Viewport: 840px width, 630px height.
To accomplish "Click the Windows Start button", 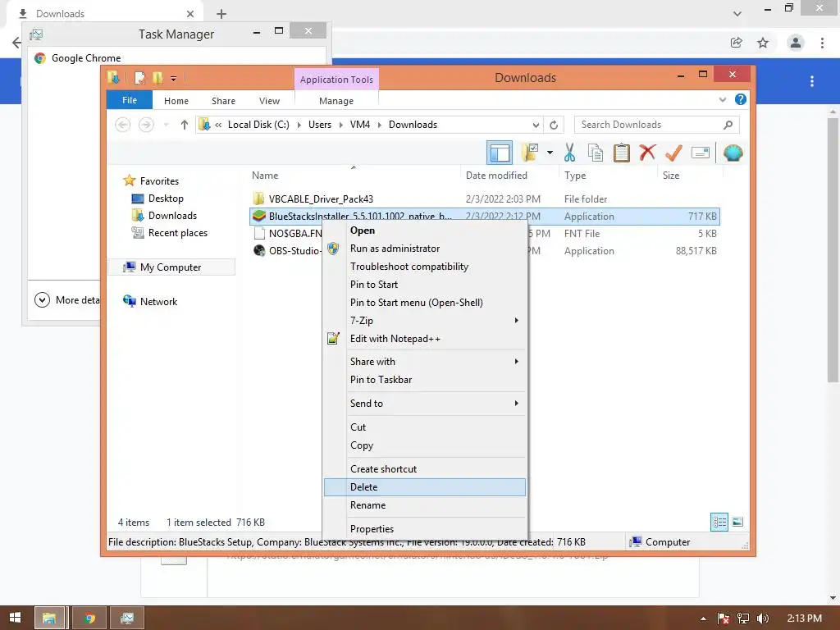I will [15, 618].
